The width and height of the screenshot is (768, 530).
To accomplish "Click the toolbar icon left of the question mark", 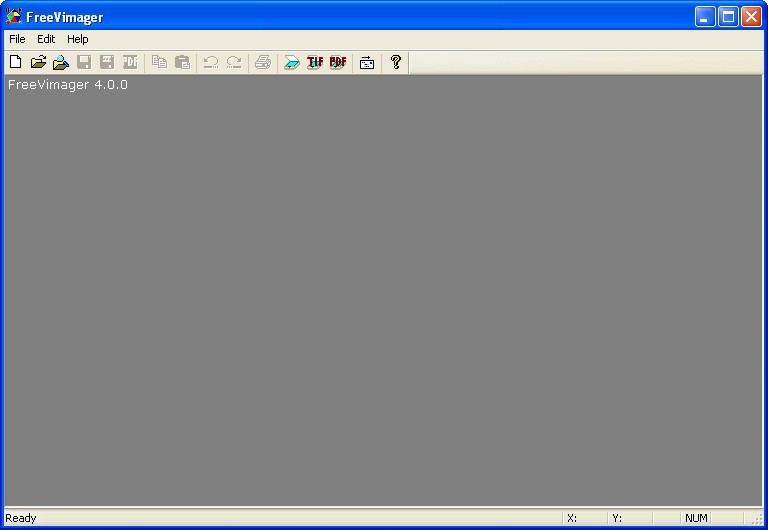I will 367,62.
